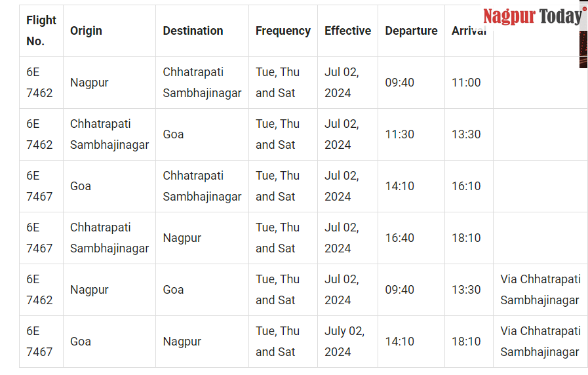
Task: Click the Nagpur Today logo
Action: [x=534, y=16]
